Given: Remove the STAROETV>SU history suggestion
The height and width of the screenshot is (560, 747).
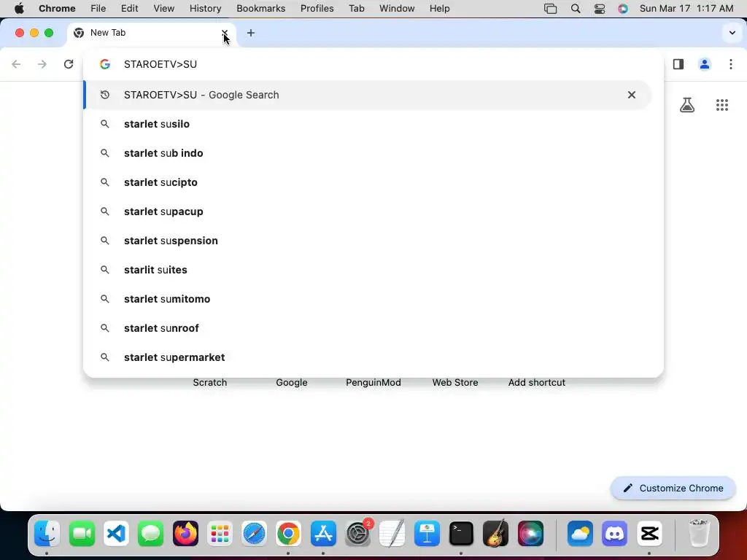Looking at the screenshot, I should pos(632,95).
